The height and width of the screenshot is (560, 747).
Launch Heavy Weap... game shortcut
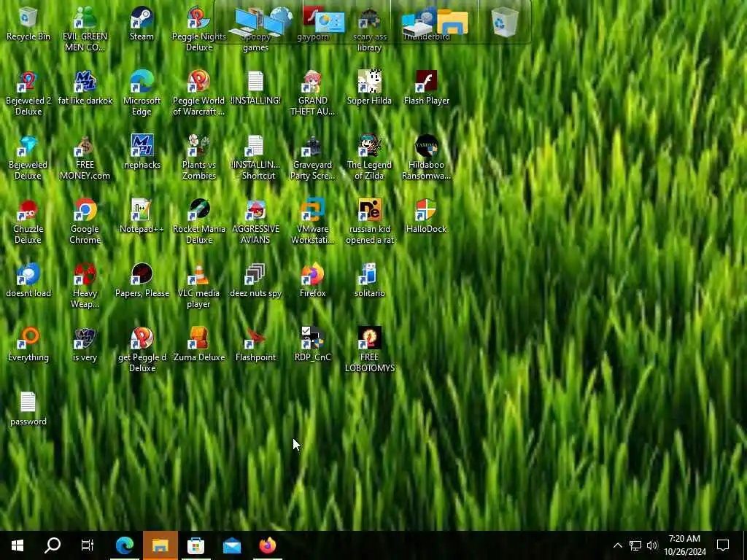(85, 286)
